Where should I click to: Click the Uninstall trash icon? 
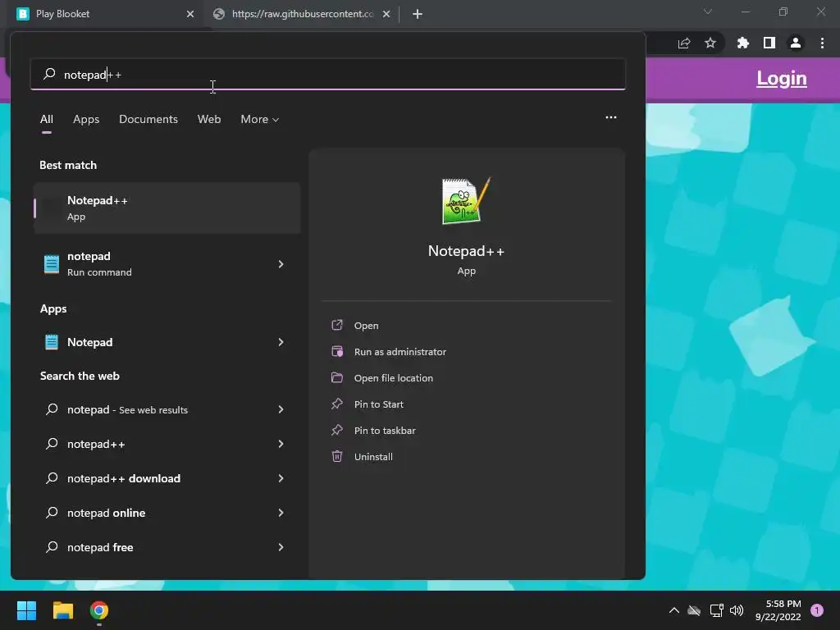[337, 456]
